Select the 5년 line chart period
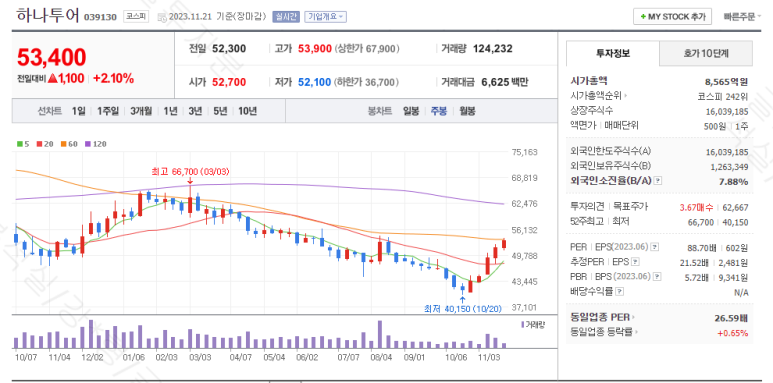773x383 pixels. 220,111
